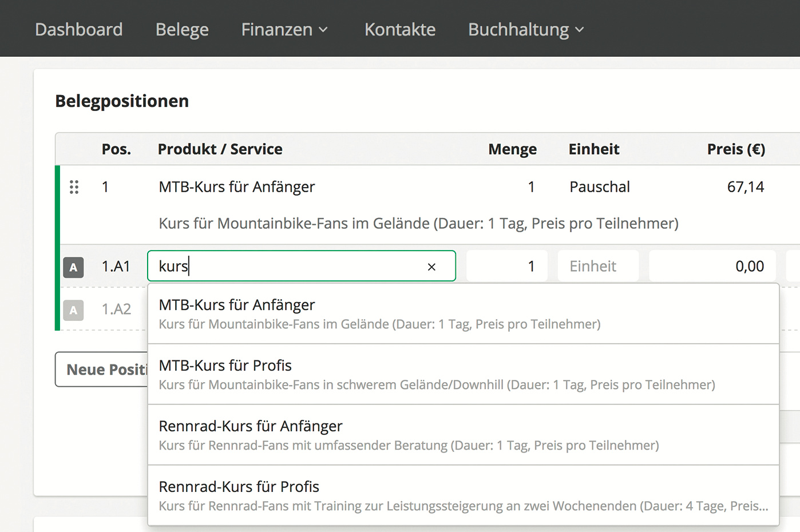
Task: Open the Buchhaltung dropdown menu
Action: click(x=525, y=29)
